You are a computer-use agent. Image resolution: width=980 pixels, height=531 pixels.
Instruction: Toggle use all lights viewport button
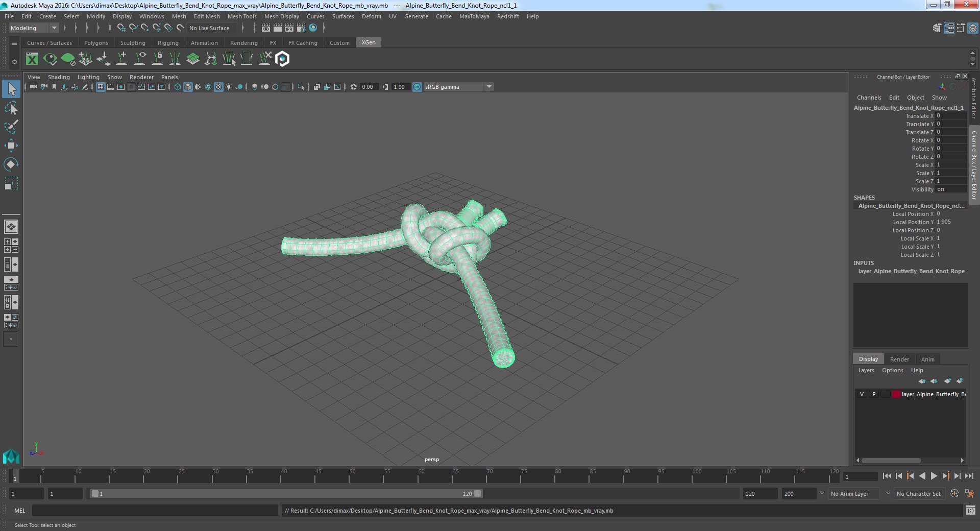[229, 87]
